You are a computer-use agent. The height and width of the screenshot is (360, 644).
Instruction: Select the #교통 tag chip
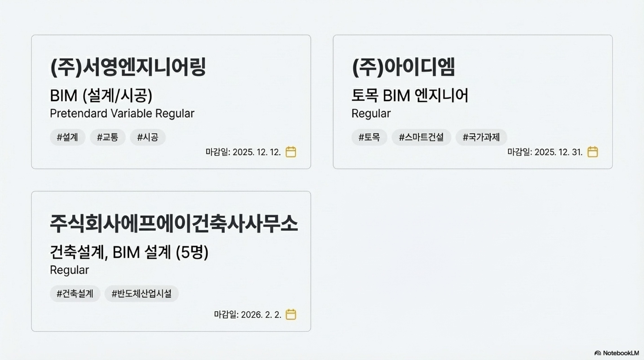click(x=108, y=137)
